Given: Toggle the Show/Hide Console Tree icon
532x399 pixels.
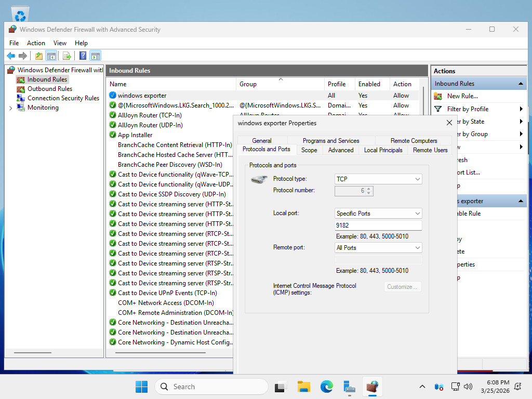Looking at the screenshot, I should [51, 56].
